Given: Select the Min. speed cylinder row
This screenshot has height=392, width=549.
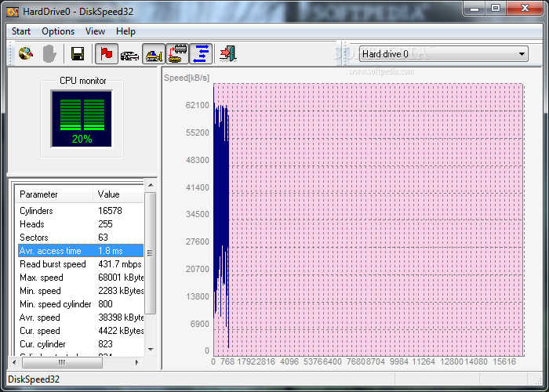Looking at the screenshot, I should [81, 304].
